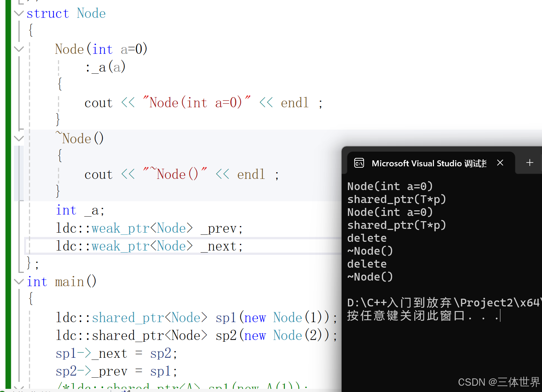542x392 pixels.
Task: Click the last '~Node()' console output line
Action: 370,277
